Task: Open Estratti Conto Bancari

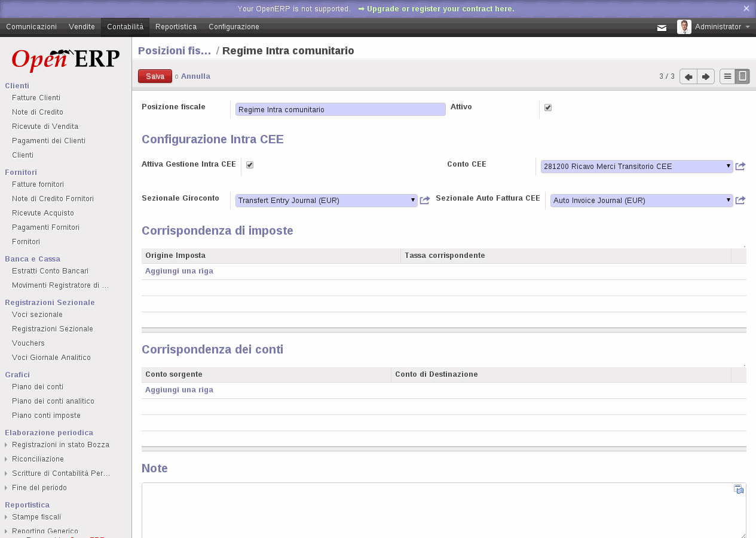Action: [50, 271]
